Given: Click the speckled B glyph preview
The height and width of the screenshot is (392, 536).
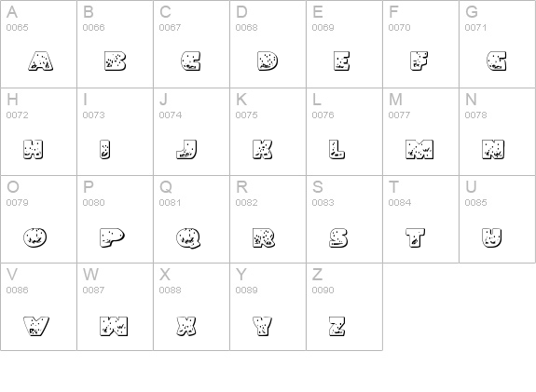Looking at the screenshot, I should point(116,61).
